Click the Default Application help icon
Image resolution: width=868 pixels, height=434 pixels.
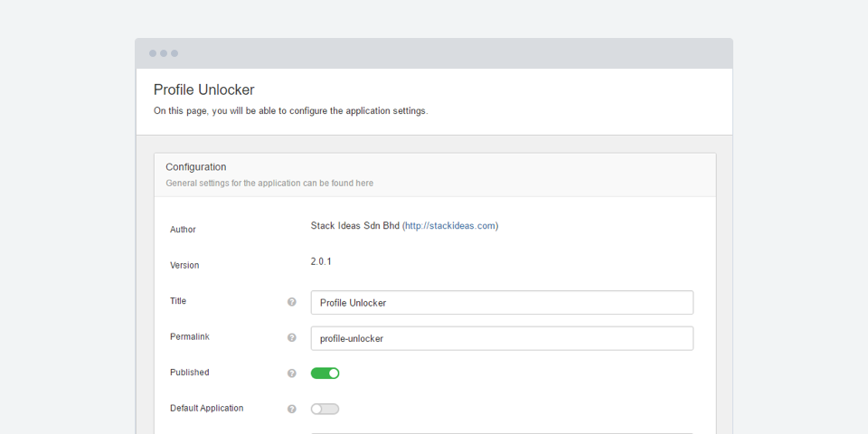292,409
